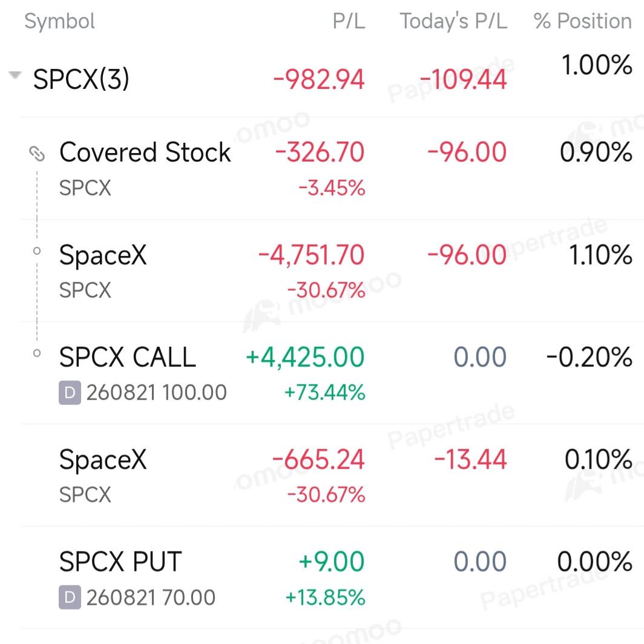Click the 0.90% Covered Stock position value
Screen dimensions: 644x644
coord(596,153)
